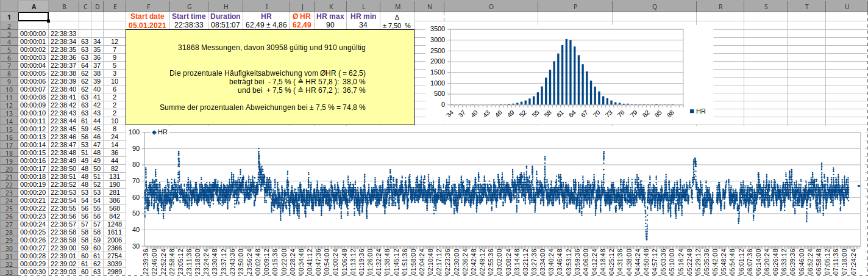Click the '100' axis label on scatter chart
This screenshot has height=276, width=868.
pyautogui.click(x=134, y=133)
